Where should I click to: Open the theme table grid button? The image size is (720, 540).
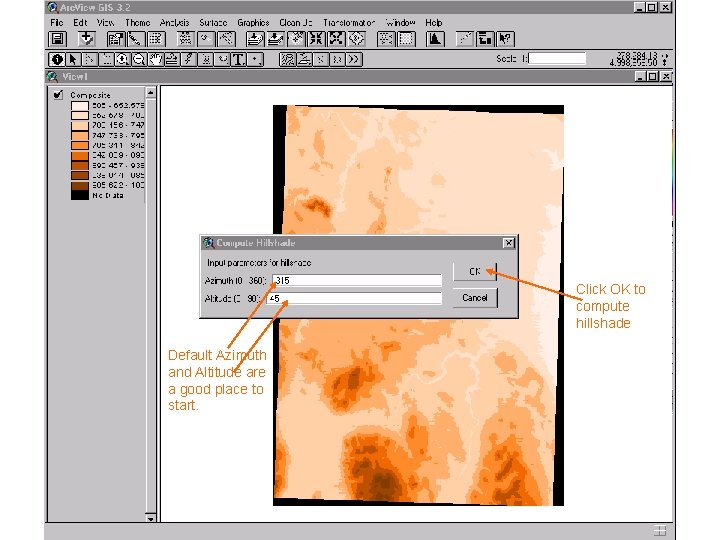[156, 39]
